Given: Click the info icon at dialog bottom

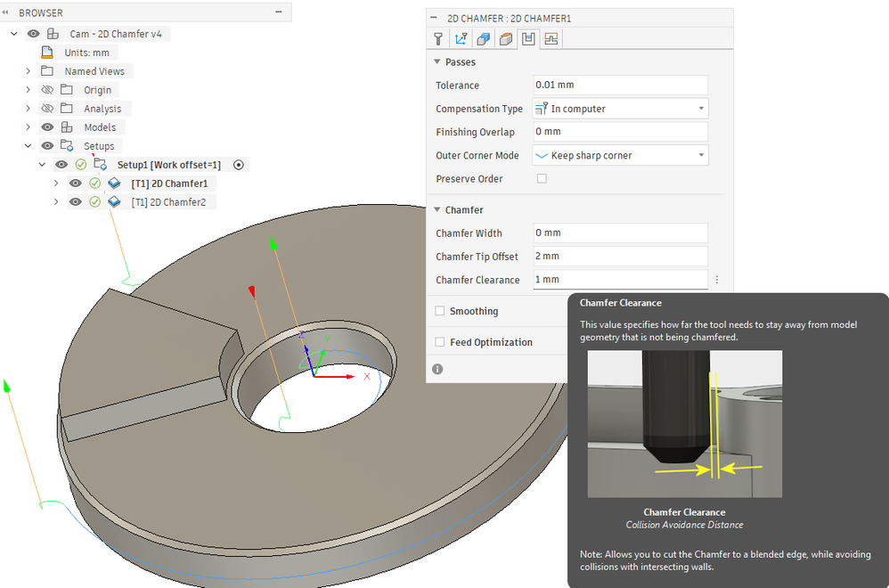Looking at the screenshot, I should [437, 369].
